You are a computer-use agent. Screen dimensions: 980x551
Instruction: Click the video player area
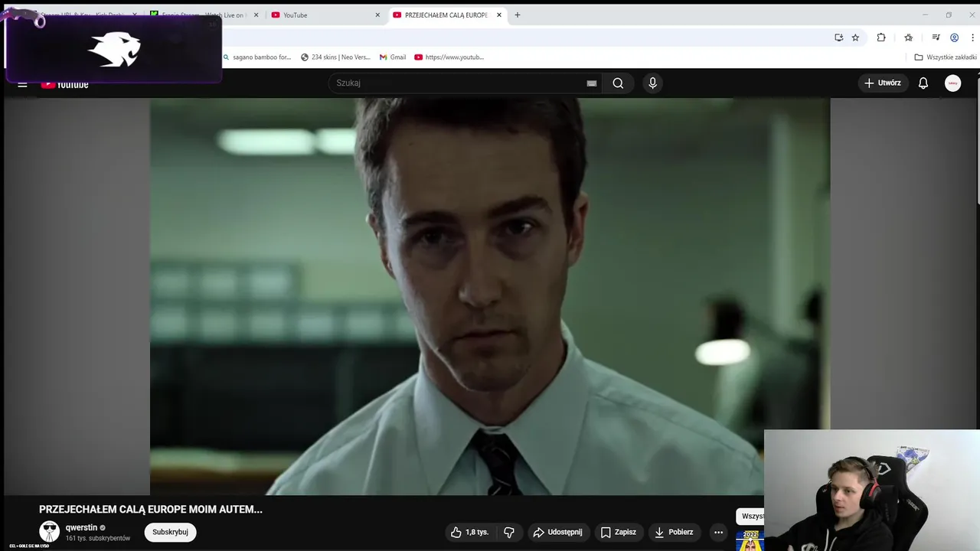coord(490,296)
